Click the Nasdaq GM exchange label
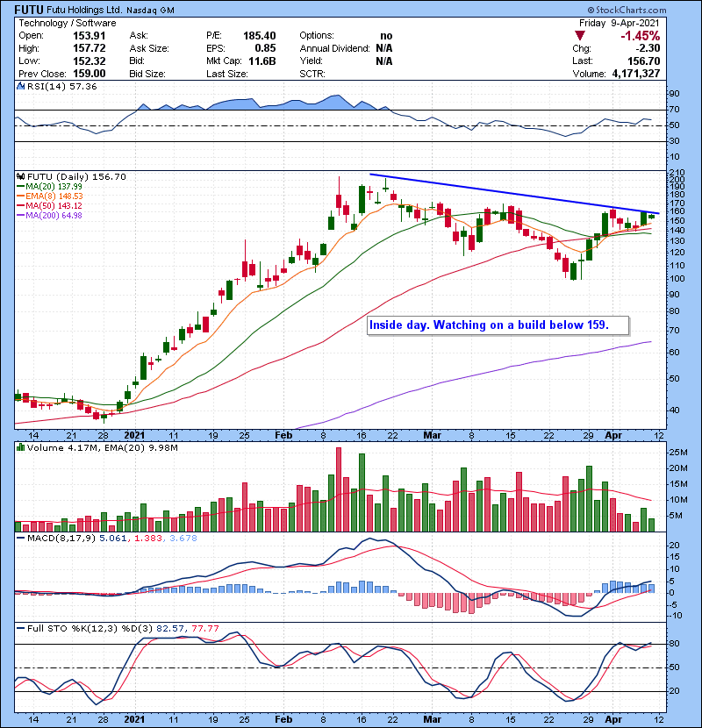The height and width of the screenshot is (728, 702). coord(150,11)
